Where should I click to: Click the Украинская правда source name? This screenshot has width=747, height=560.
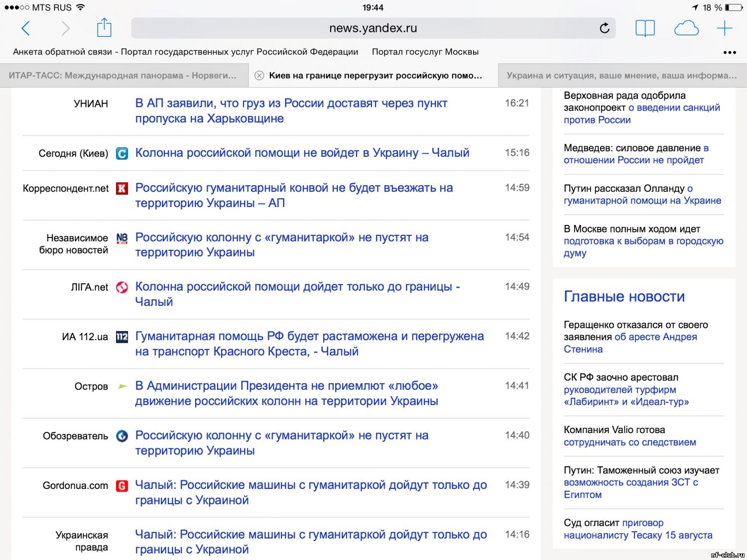tap(82, 541)
